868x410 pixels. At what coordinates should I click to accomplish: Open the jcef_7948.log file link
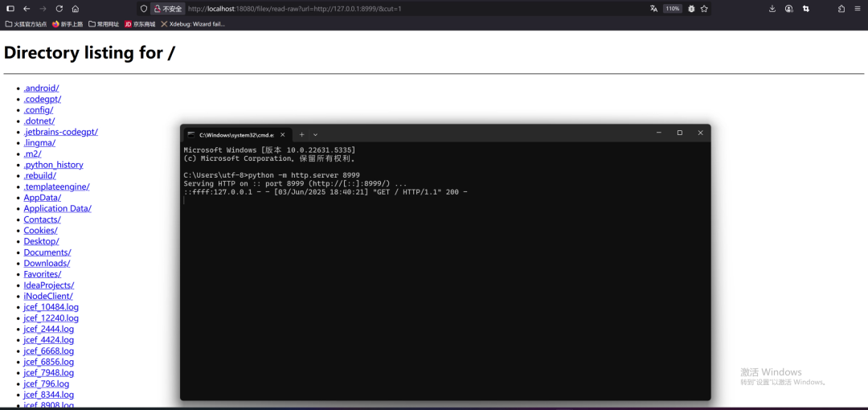(49, 373)
